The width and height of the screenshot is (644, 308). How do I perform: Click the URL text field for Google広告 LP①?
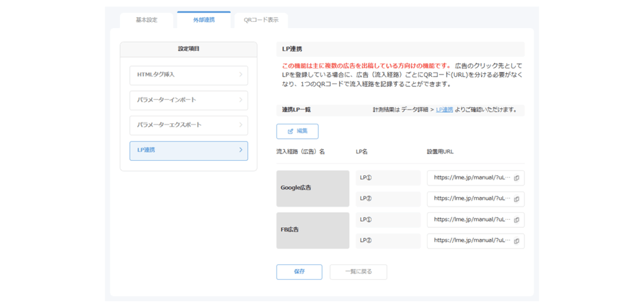(x=471, y=178)
